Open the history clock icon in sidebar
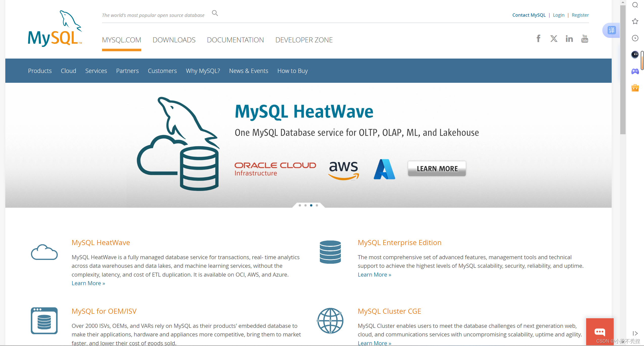 [x=635, y=38]
